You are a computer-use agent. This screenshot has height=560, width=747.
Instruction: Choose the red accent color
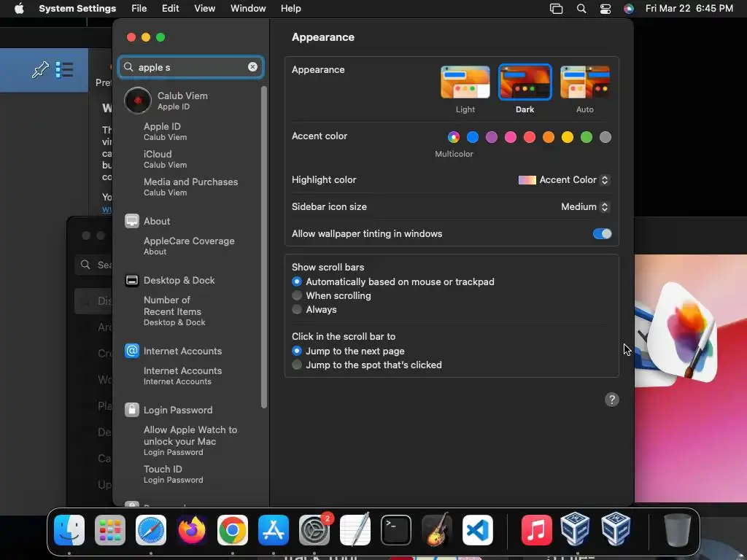(x=530, y=137)
